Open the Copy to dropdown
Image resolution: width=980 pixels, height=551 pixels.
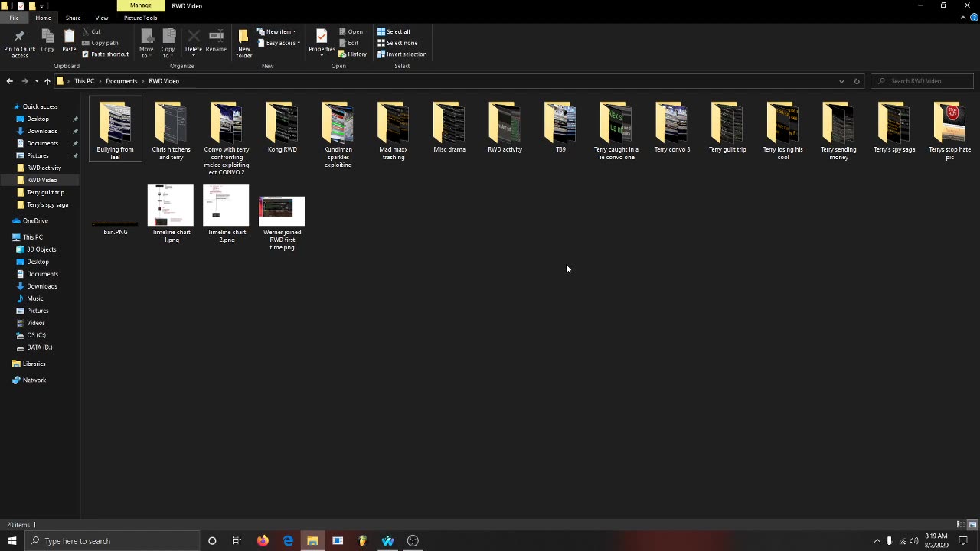pyautogui.click(x=168, y=43)
